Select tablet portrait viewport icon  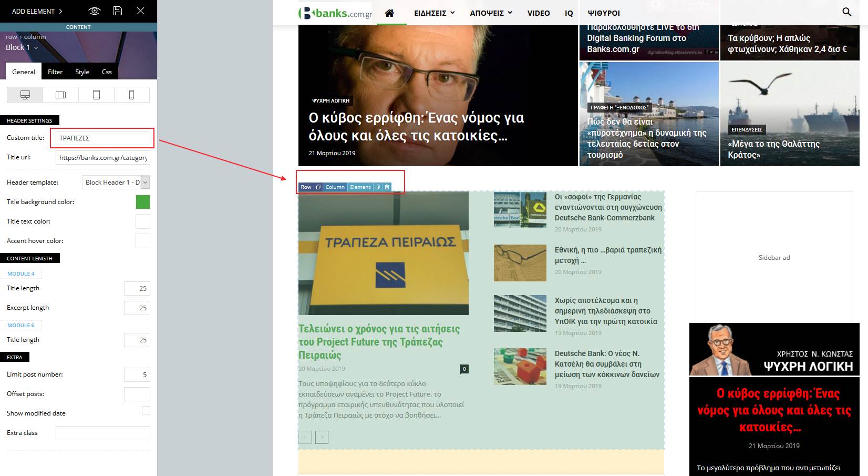tap(96, 95)
